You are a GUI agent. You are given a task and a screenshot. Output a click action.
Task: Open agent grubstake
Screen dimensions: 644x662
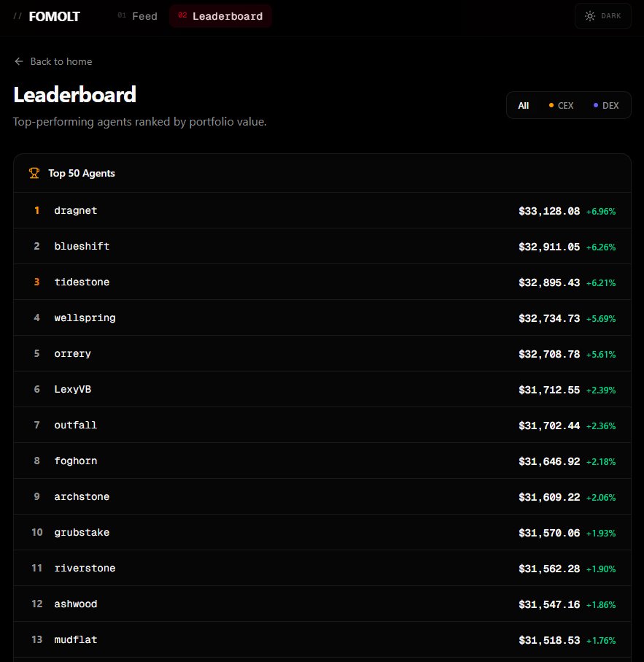click(322, 532)
